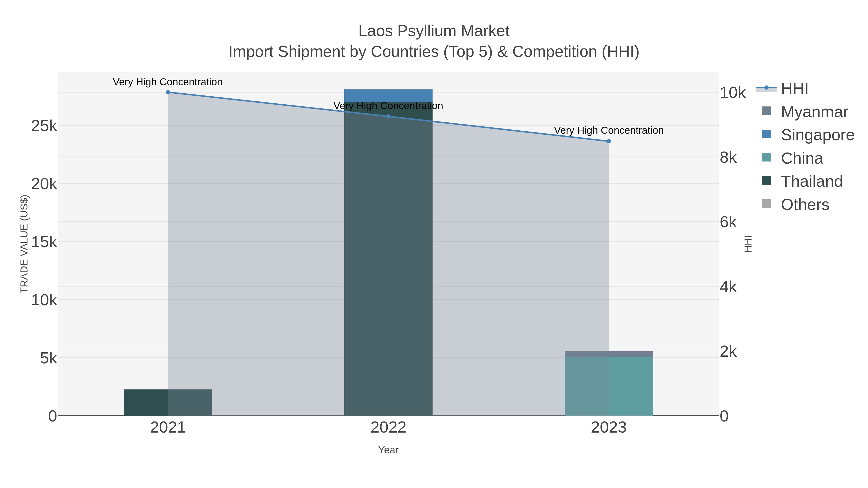Select the China bar segment for 2023

coord(609,386)
